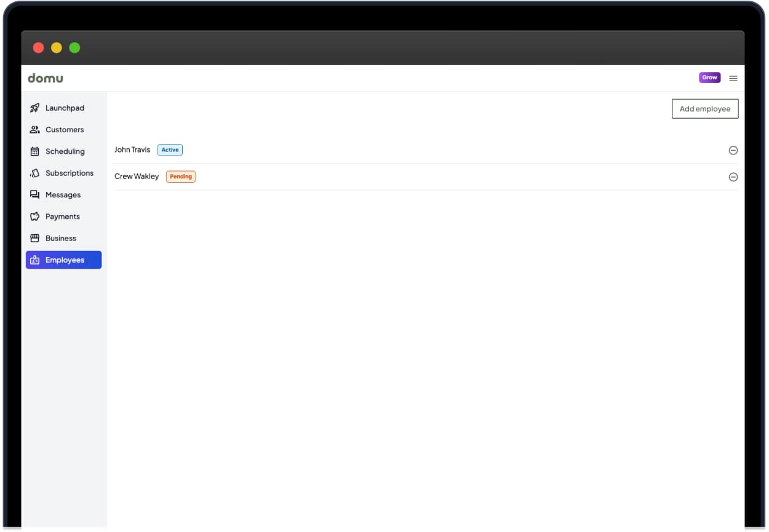769x532 pixels.
Task: Remove John Travis with the minus icon
Action: click(x=733, y=149)
